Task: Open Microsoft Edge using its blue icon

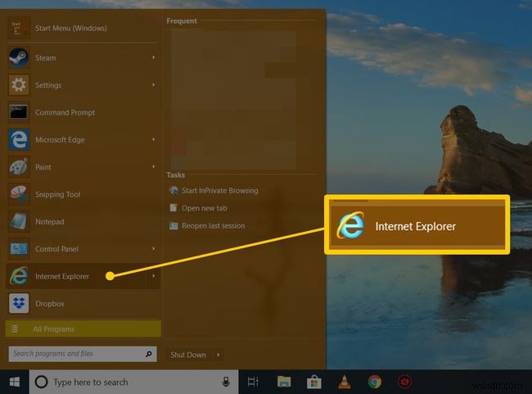Action: tap(19, 139)
